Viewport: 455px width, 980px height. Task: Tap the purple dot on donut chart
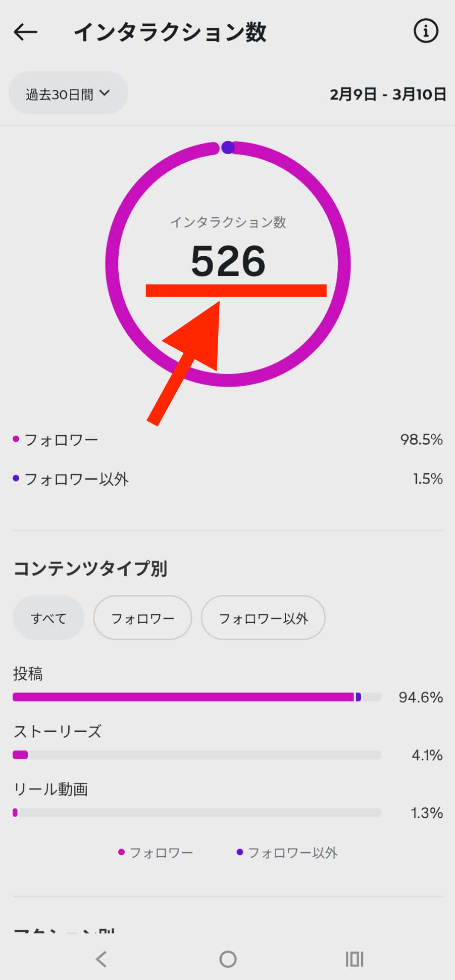(x=228, y=148)
